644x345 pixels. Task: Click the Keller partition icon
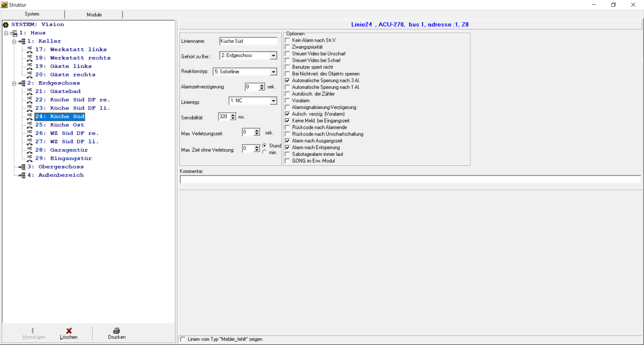[x=22, y=42]
